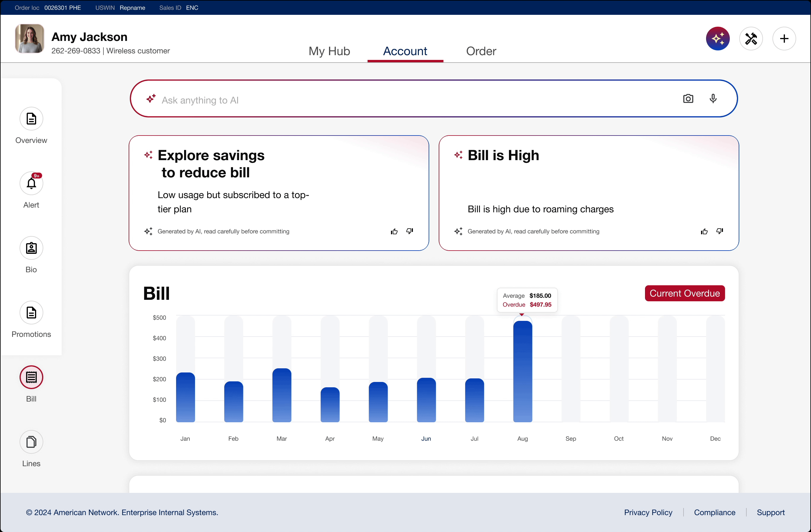Open the tools icon in header
The height and width of the screenshot is (532, 811).
tap(751, 39)
